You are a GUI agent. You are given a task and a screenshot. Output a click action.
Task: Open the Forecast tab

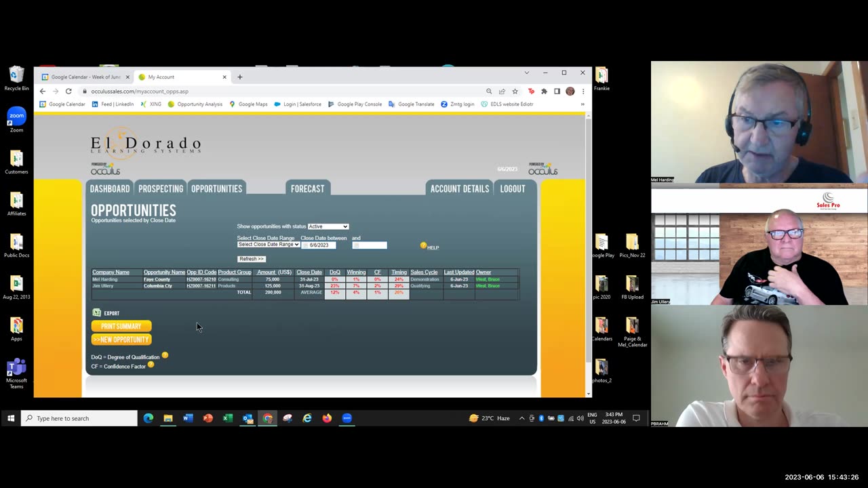[x=307, y=188]
